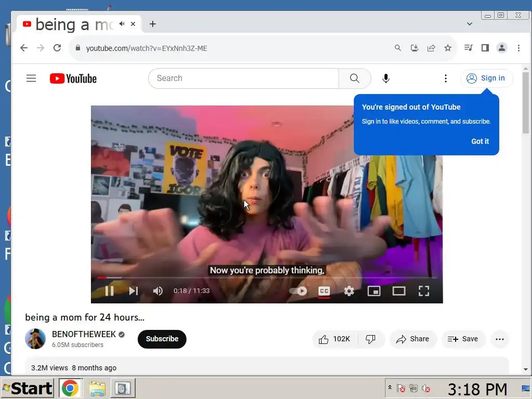Open the player settings gear

coord(349,291)
